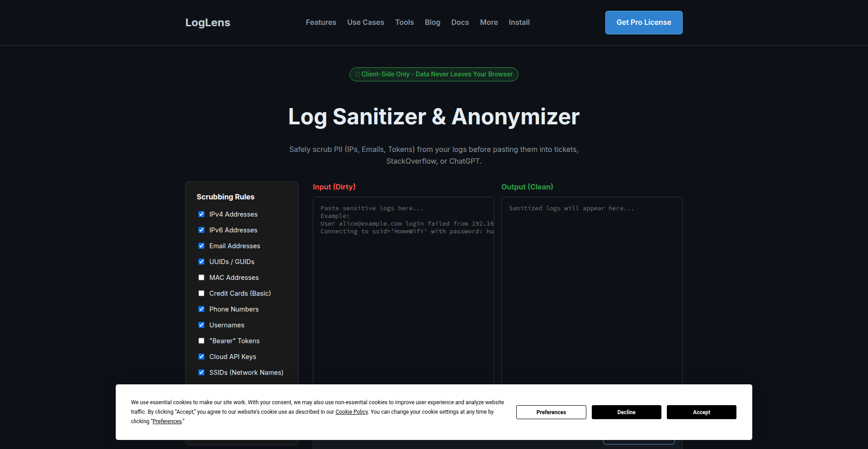This screenshot has width=868, height=449.
Task: Toggle the IPv4 Addresses checkbox
Action: (x=201, y=214)
